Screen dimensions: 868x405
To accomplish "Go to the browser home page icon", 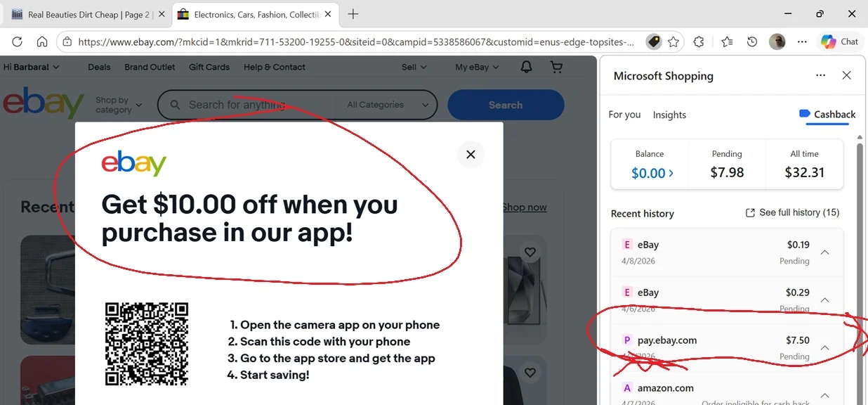I will (42, 42).
